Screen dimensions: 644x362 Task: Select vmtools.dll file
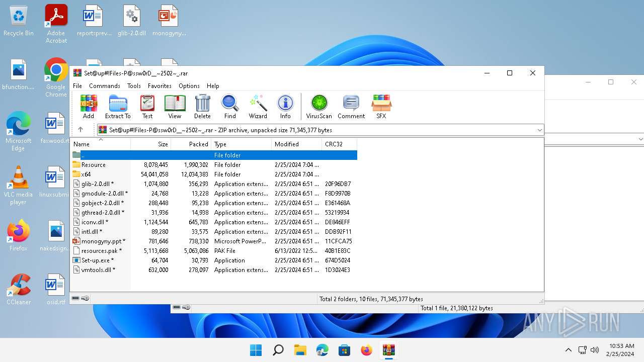tap(214, 270)
